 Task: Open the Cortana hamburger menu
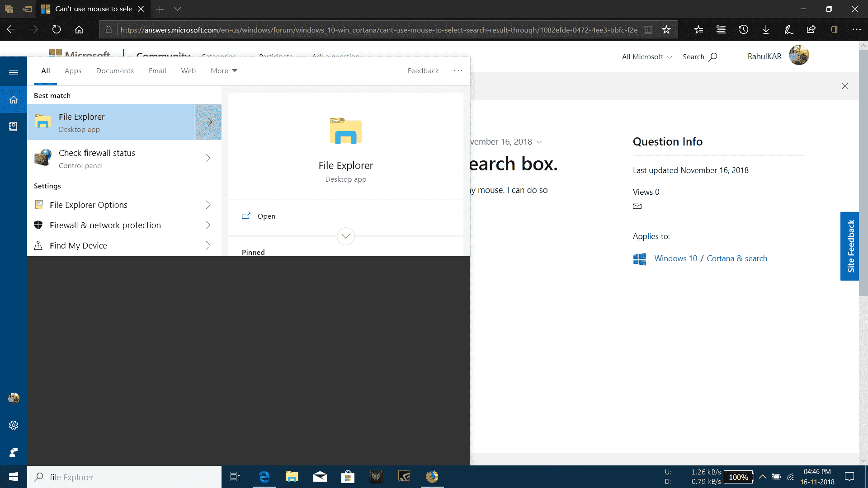14,72
